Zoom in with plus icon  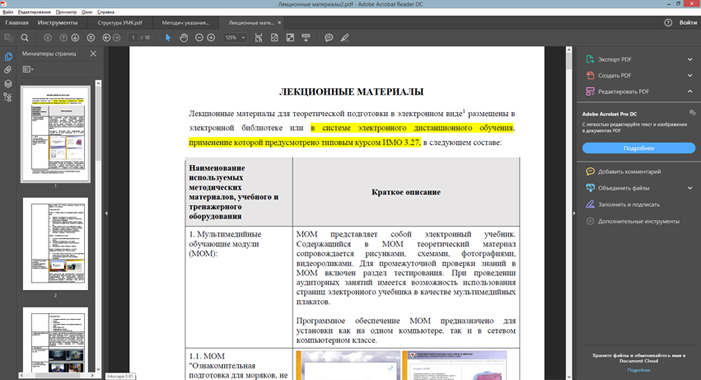pos(211,38)
